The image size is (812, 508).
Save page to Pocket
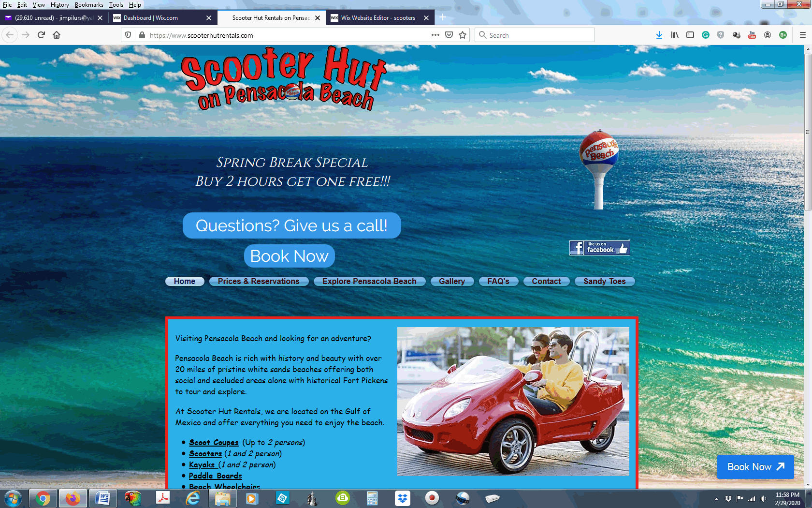pyautogui.click(x=449, y=35)
